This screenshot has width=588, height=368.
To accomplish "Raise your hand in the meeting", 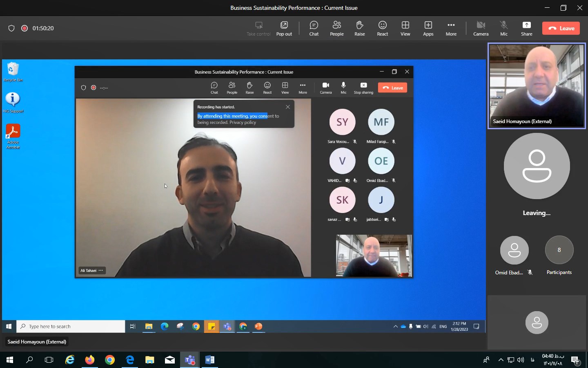I will (x=359, y=28).
